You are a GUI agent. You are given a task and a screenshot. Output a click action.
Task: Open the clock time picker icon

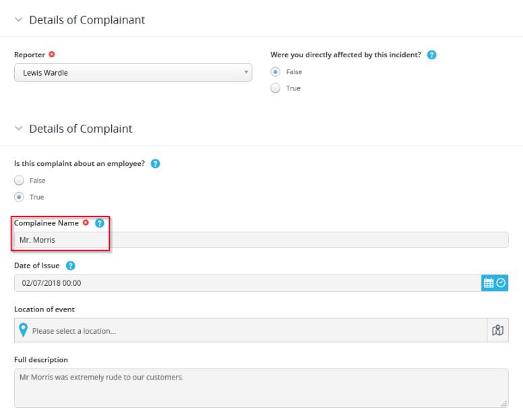(501, 283)
